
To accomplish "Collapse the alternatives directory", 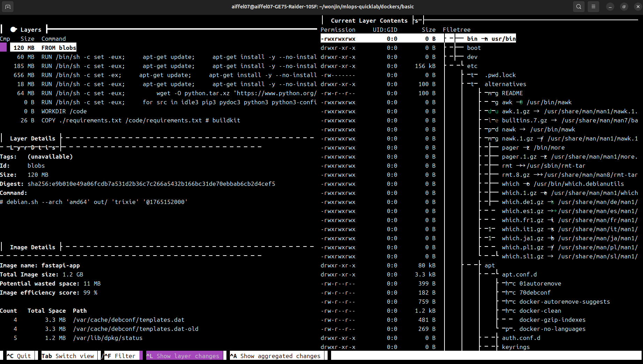I will coord(505,84).
